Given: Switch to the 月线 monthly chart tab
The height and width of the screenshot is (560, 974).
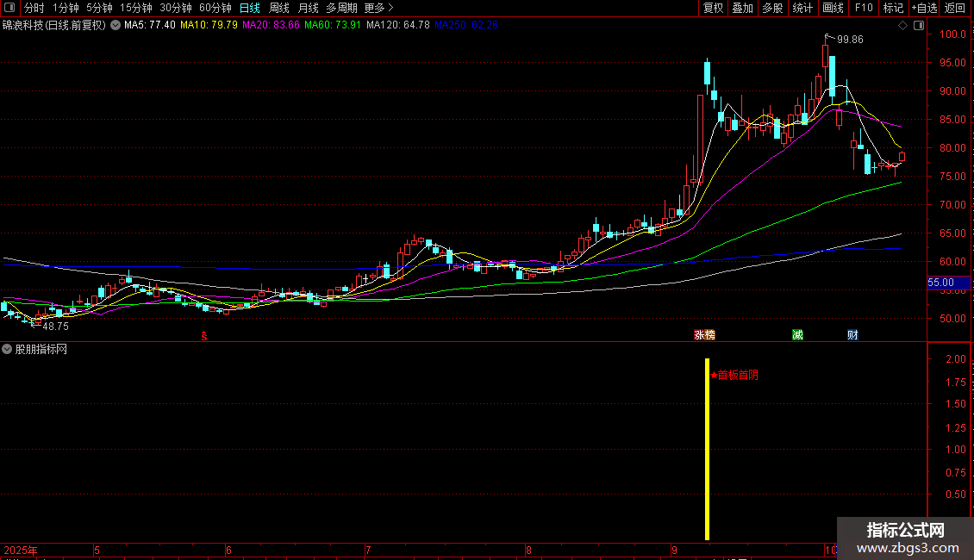Looking at the screenshot, I should point(308,8).
